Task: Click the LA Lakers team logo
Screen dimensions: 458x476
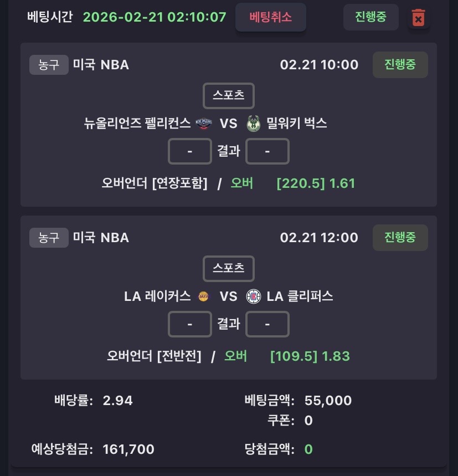Action: (204, 296)
